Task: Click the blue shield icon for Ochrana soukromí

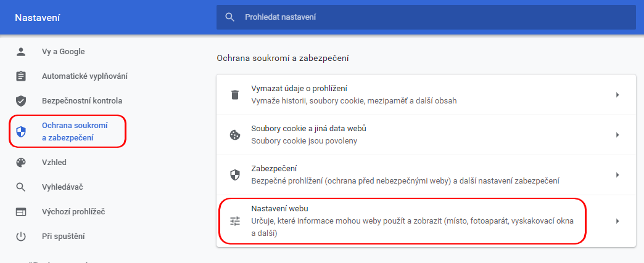Action: tap(21, 131)
